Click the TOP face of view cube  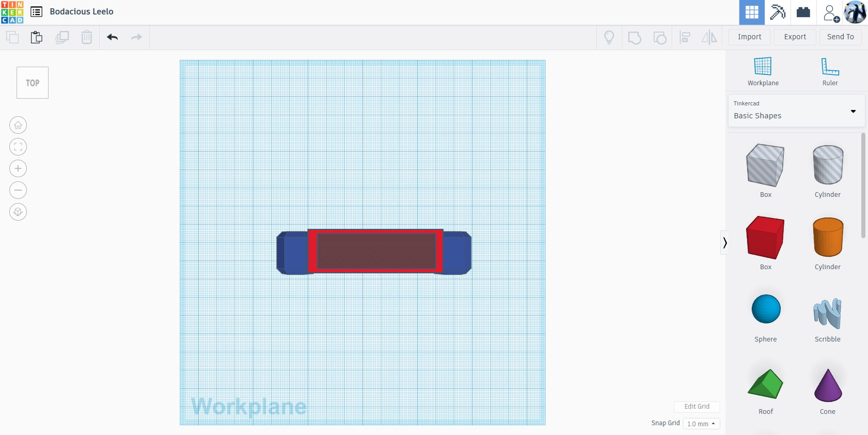[33, 83]
